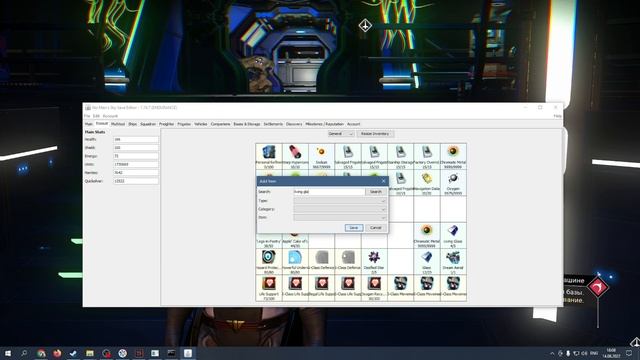Screen dimensions: 640x360
Task: Select the Warp Hypercore inventory slot
Action: (x=295, y=157)
